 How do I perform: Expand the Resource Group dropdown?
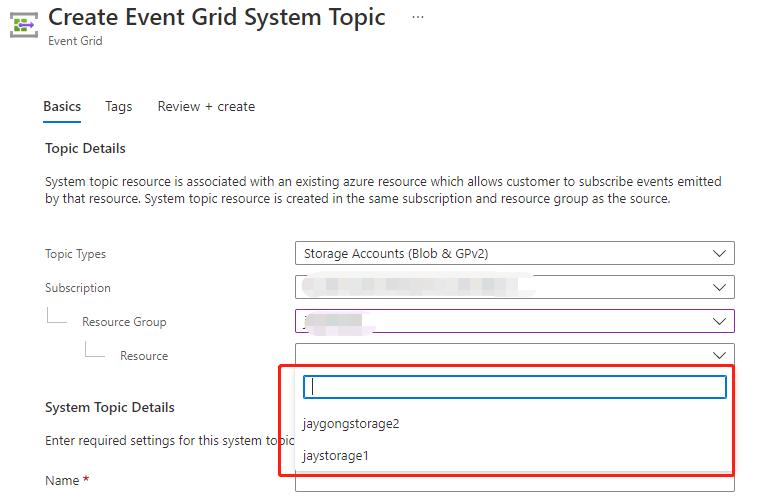[x=515, y=321]
